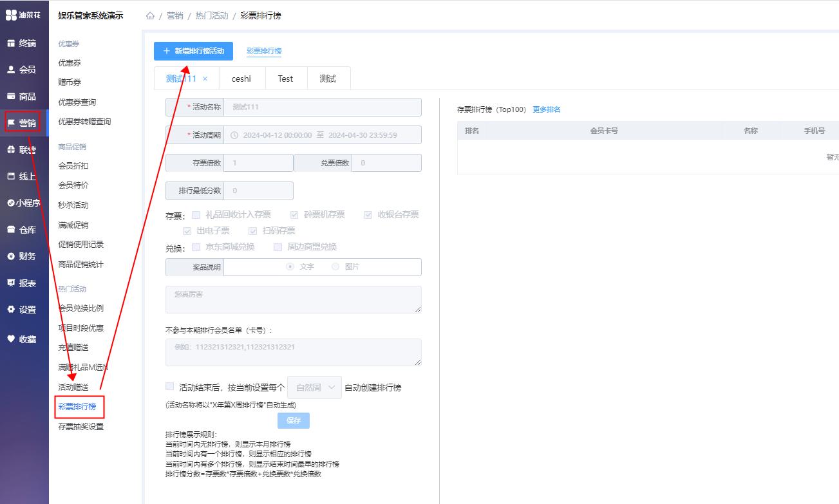Open 存票抽奖设置 in the submenu

[x=81, y=427]
